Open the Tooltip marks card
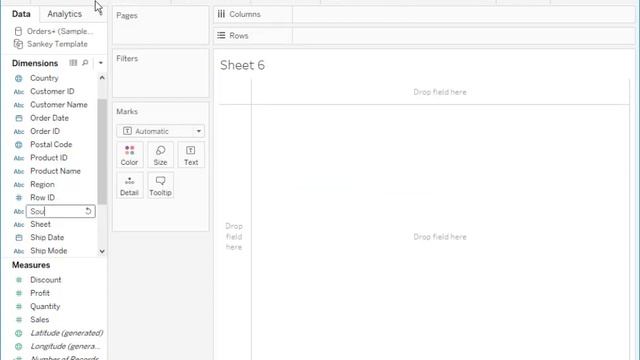The height and width of the screenshot is (360, 640). (160, 186)
